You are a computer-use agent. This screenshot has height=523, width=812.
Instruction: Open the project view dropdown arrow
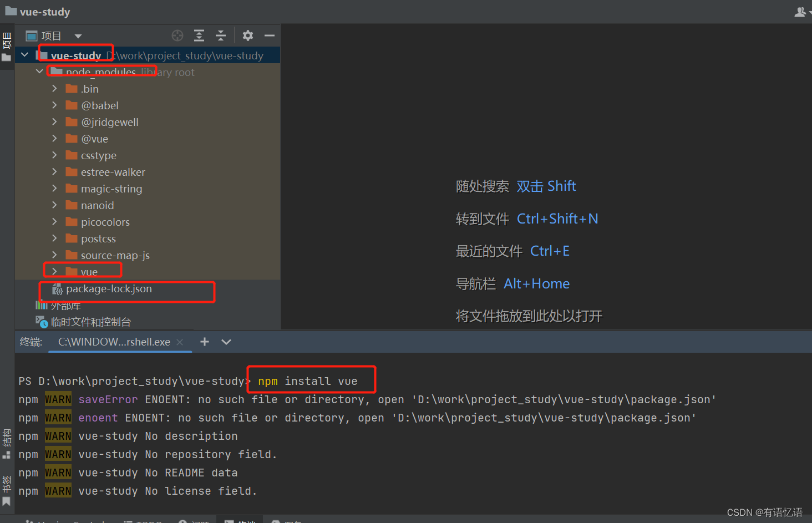tap(78, 37)
